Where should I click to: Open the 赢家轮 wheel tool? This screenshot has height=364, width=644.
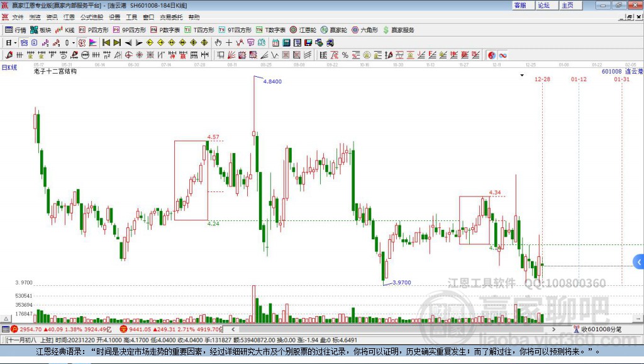tap(334, 30)
